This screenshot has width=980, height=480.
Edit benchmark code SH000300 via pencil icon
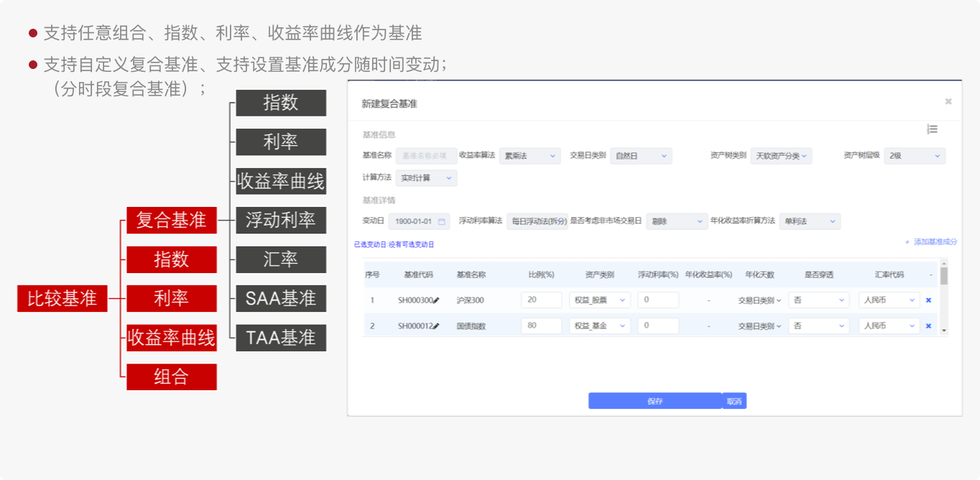pyautogui.click(x=435, y=300)
